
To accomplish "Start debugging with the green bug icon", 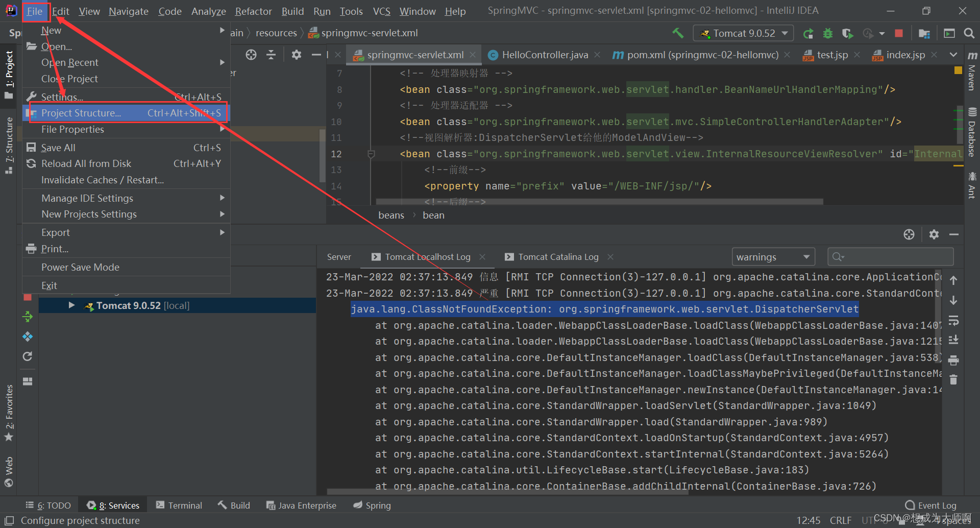I will click(828, 34).
